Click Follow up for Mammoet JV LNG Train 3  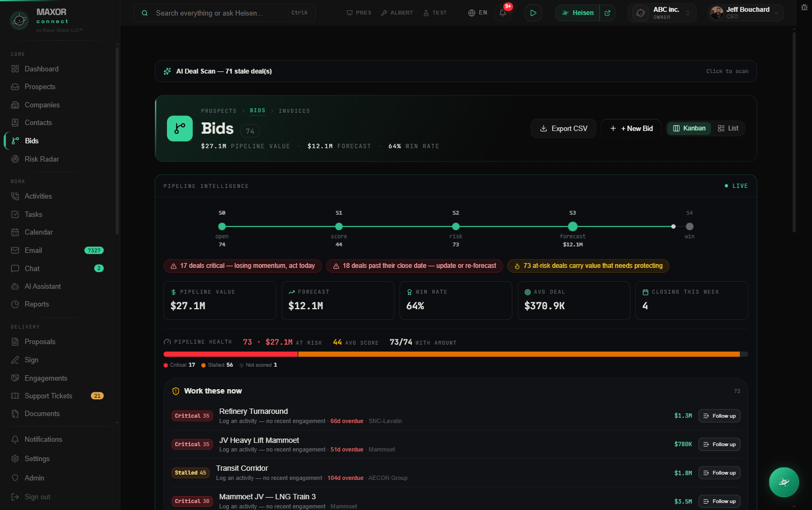click(719, 501)
